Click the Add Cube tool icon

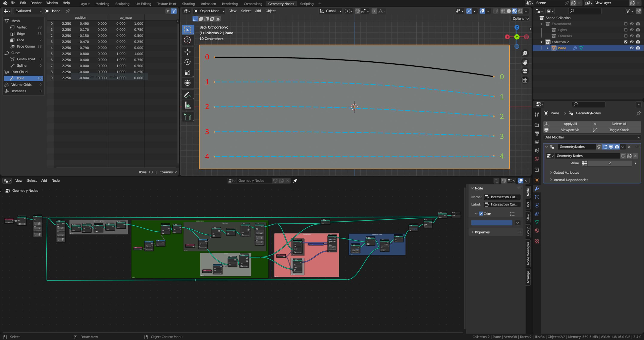(x=187, y=117)
